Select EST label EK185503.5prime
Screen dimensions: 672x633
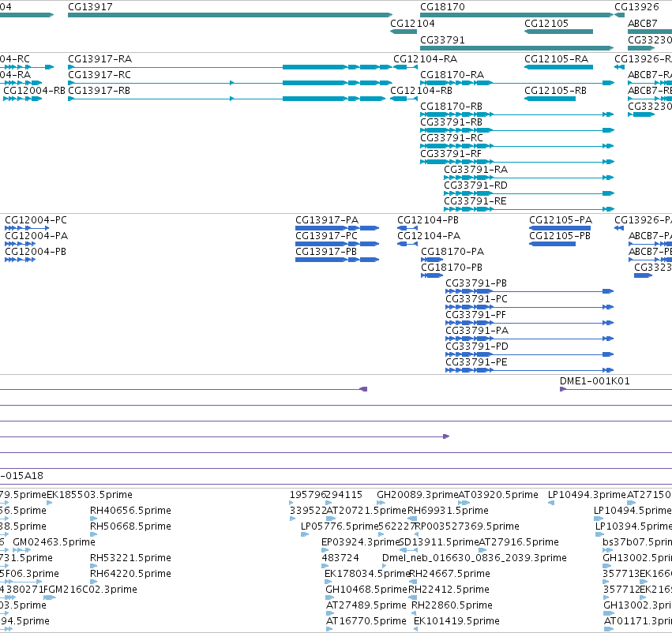89,495
